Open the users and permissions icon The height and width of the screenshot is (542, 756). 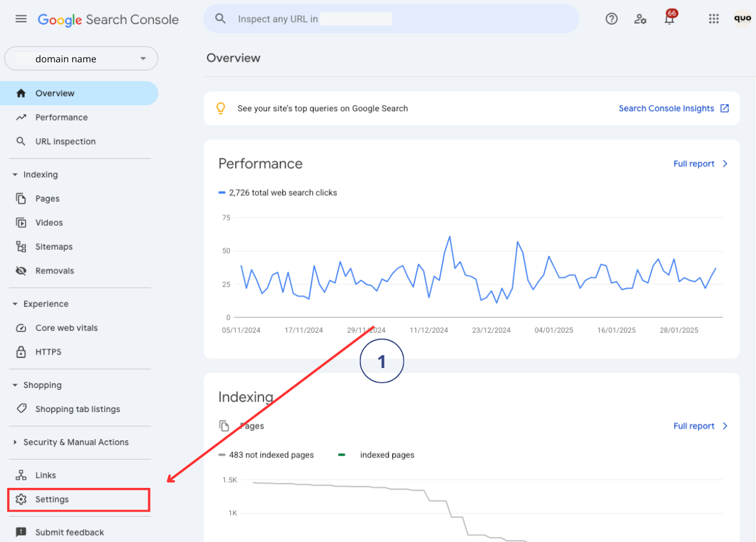(640, 19)
